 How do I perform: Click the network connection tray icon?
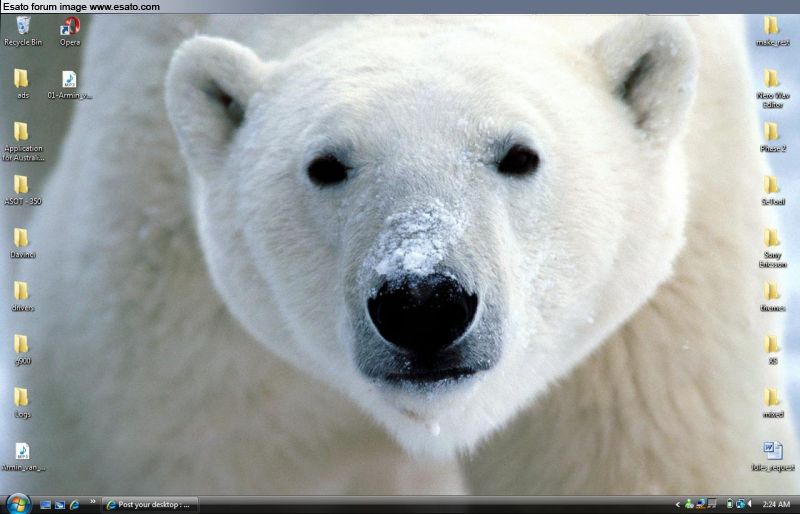click(701, 504)
